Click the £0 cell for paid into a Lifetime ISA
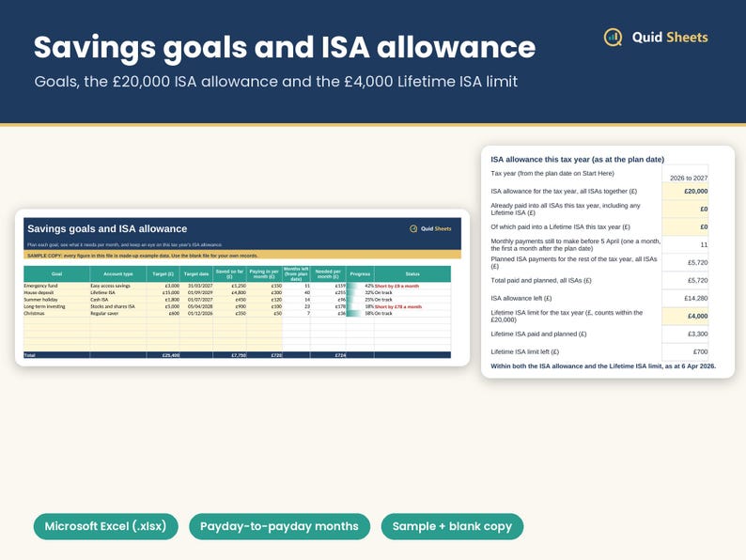The width and height of the screenshot is (746, 560). coord(685,227)
